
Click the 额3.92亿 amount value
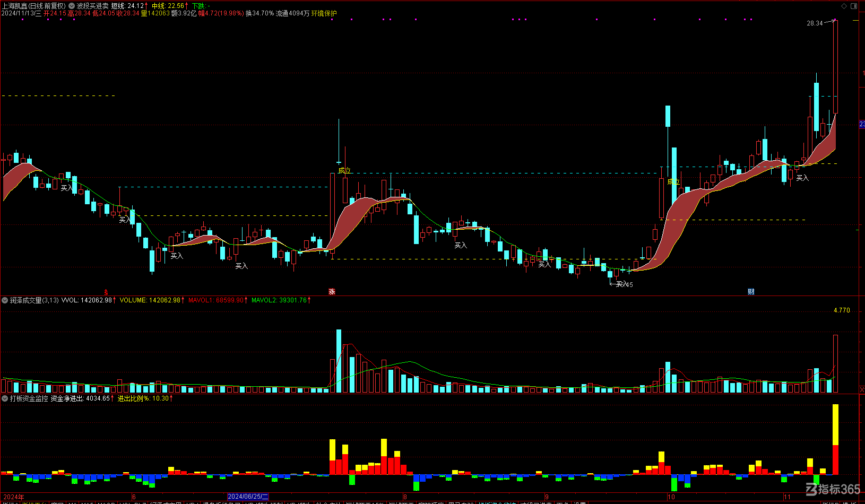(184, 13)
